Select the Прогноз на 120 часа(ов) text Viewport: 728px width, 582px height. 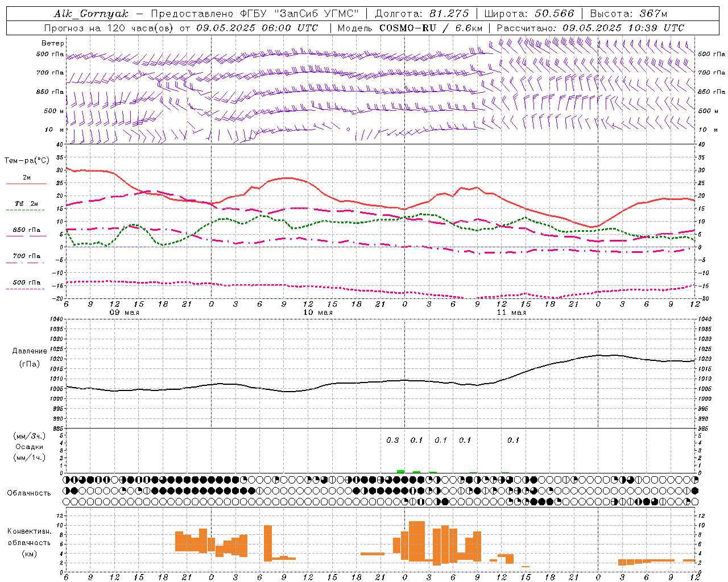click(110, 28)
